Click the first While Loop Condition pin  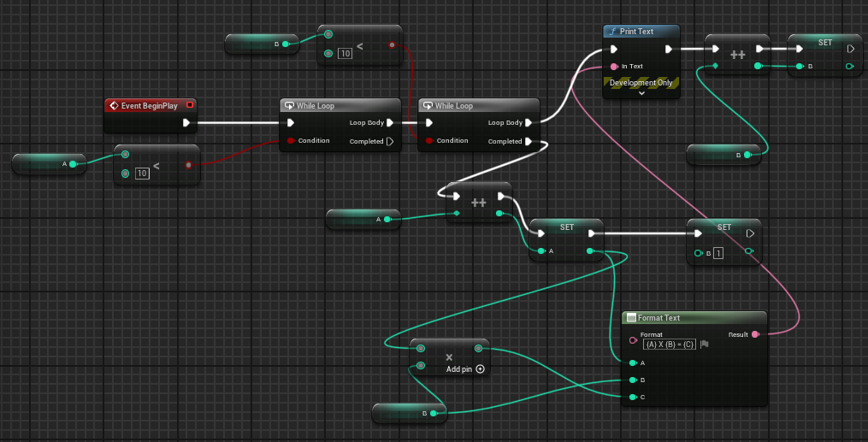pyautogui.click(x=291, y=140)
